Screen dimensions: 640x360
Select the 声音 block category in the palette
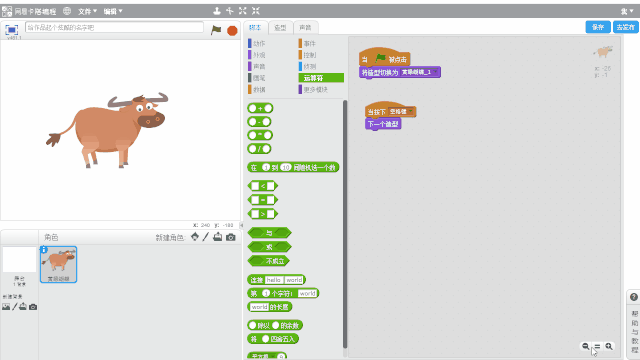257,66
